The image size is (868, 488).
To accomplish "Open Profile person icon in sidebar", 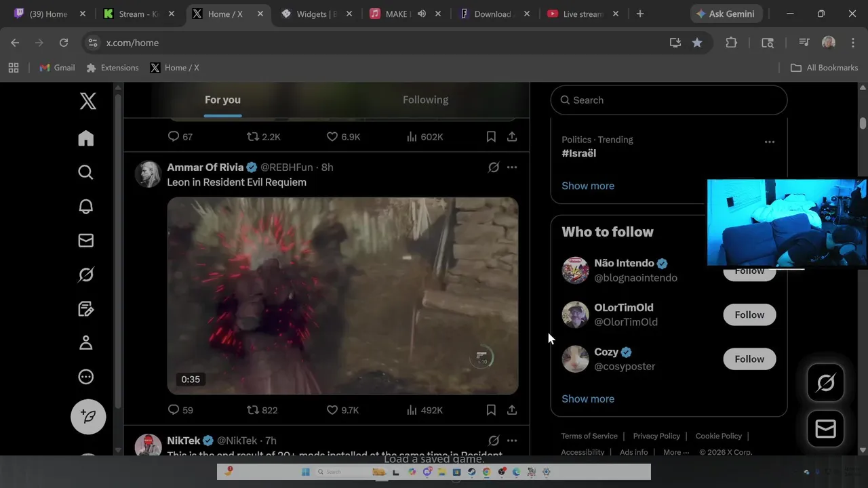I will coord(86,343).
